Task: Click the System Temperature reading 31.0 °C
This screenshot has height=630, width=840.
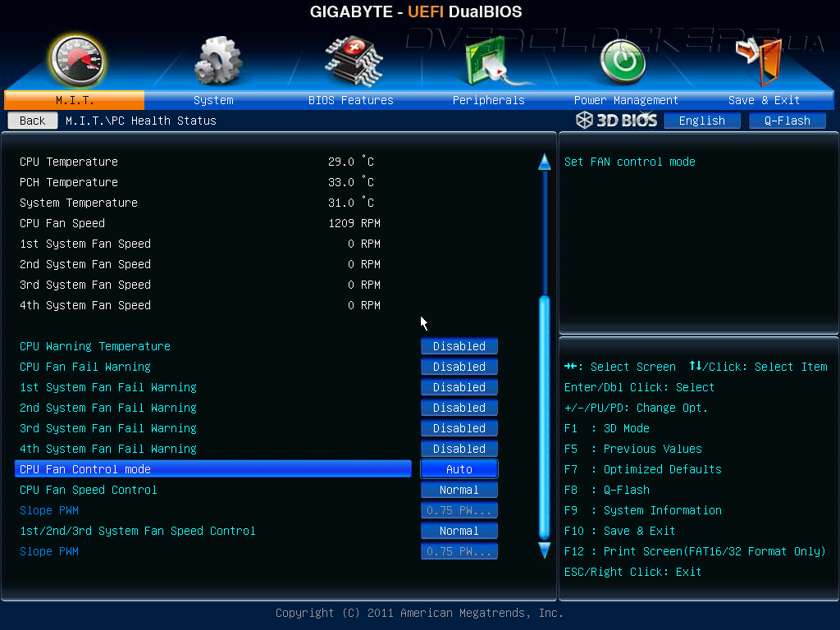Action: pos(351,203)
